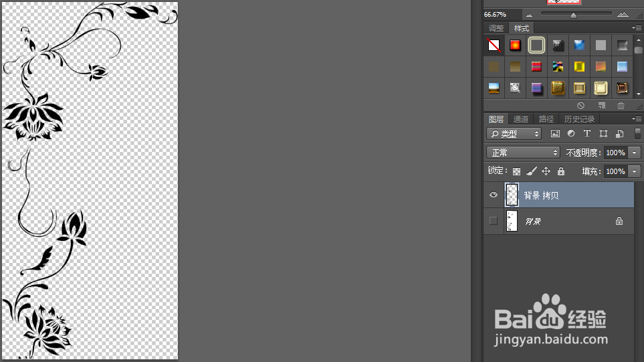Open the layers panel flyout menu
Screen dimensions: 644x362
637,119
